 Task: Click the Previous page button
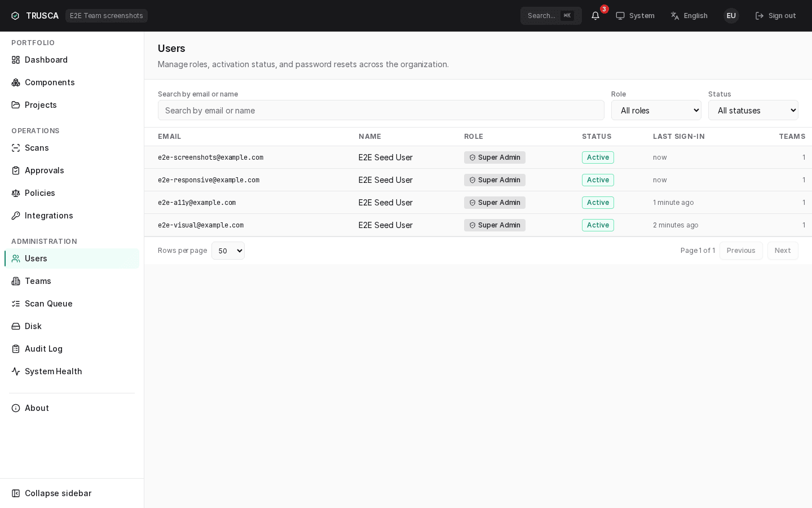741,251
